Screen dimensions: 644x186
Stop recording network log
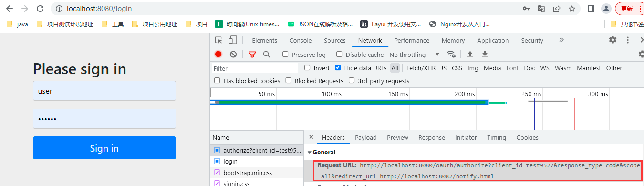[x=218, y=55]
